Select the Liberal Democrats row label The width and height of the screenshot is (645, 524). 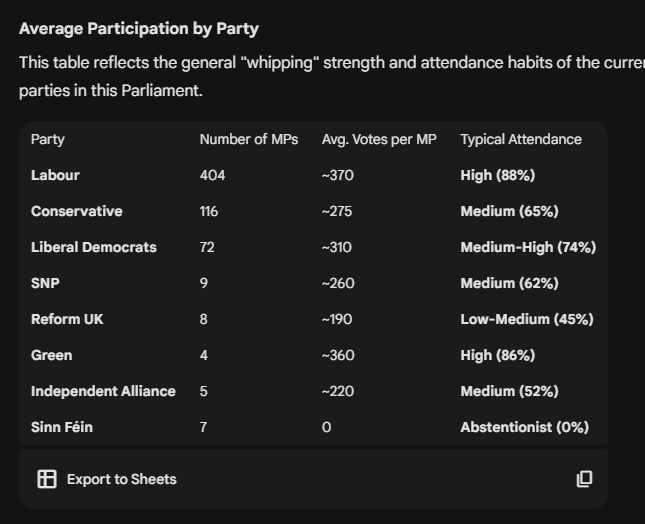(94, 247)
